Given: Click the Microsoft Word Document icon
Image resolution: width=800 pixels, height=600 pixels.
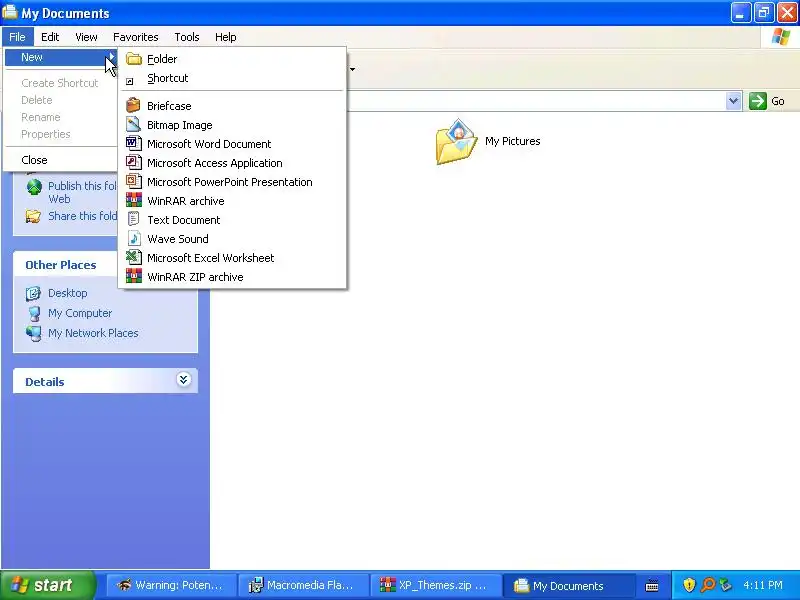Looking at the screenshot, I should click(133, 143).
